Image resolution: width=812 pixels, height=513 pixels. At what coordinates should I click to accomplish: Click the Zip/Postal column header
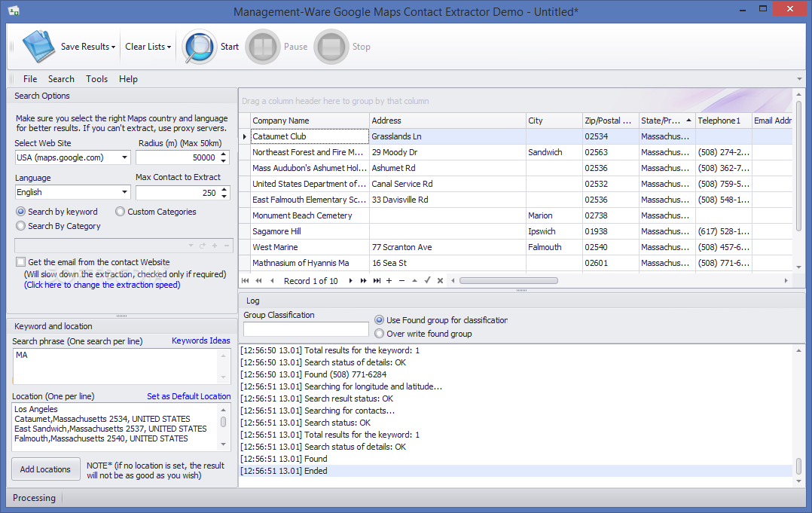[x=611, y=120]
